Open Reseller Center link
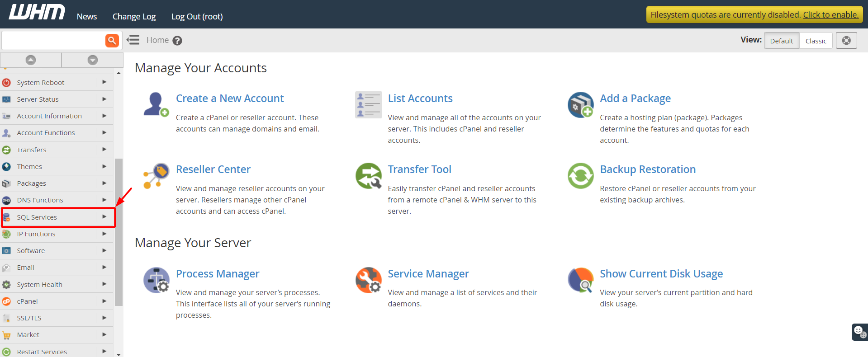The width and height of the screenshot is (868, 357). 213,169
